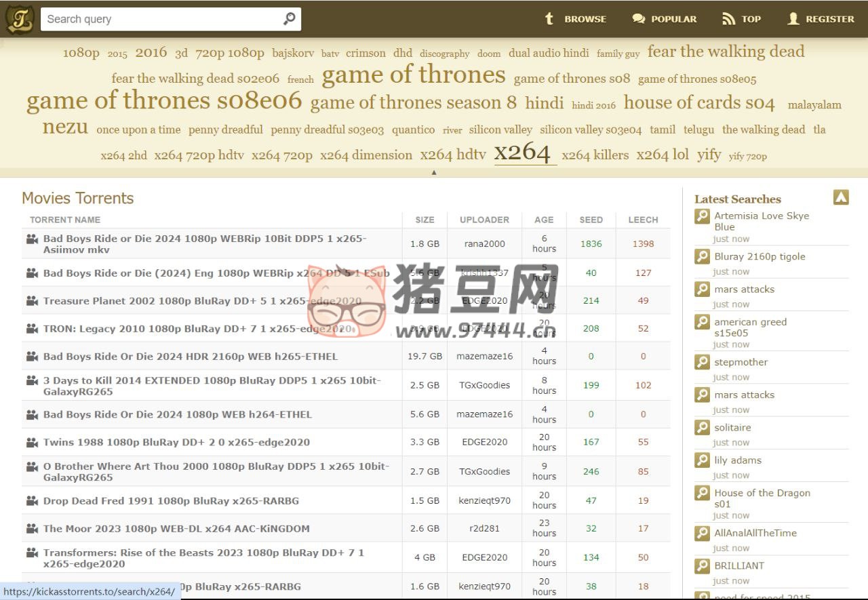Click uploader TGxGoodies link
The image size is (868, 600).
click(484, 385)
